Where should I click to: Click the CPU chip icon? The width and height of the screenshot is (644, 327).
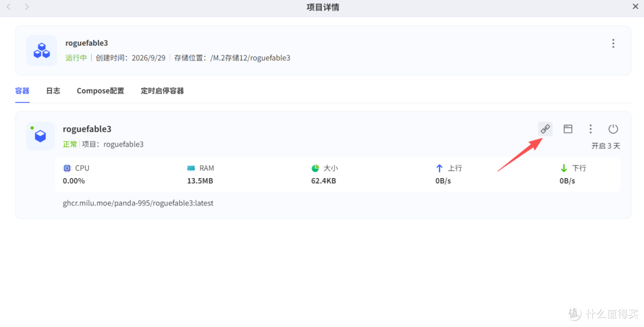point(67,168)
